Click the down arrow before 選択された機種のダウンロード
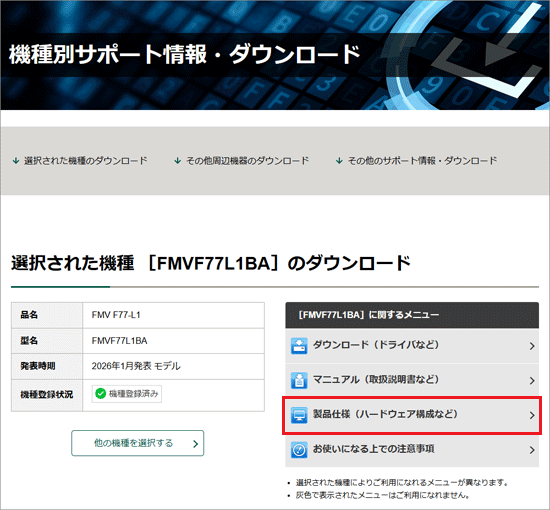Viewport: 550px width, 510px height. click(16, 161)
